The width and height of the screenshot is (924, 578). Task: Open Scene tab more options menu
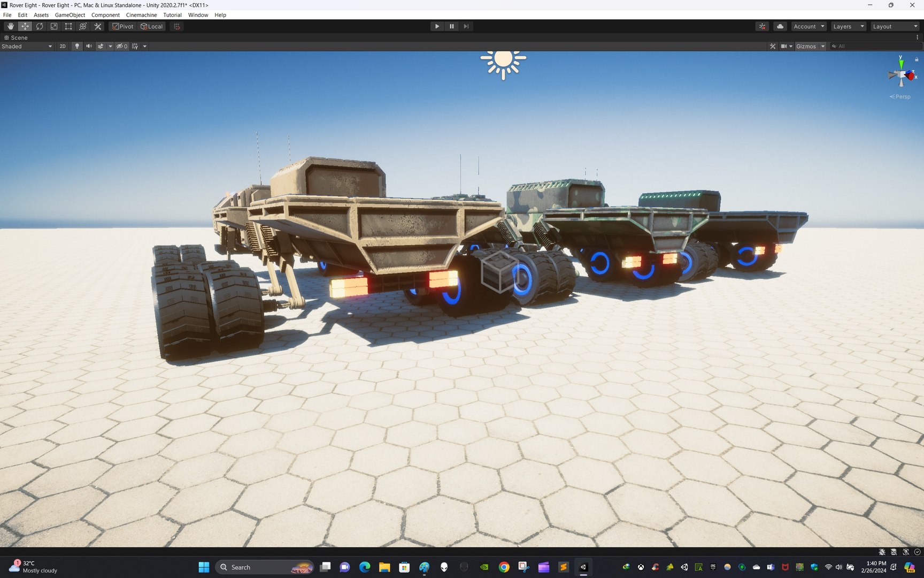tap(917, 37)
